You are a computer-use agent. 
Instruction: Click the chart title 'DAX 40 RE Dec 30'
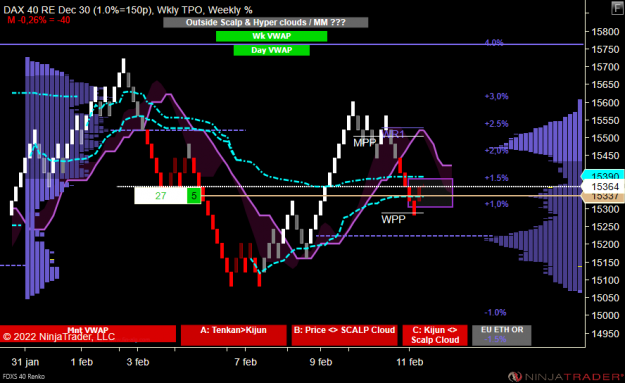(x=47, y=10)
